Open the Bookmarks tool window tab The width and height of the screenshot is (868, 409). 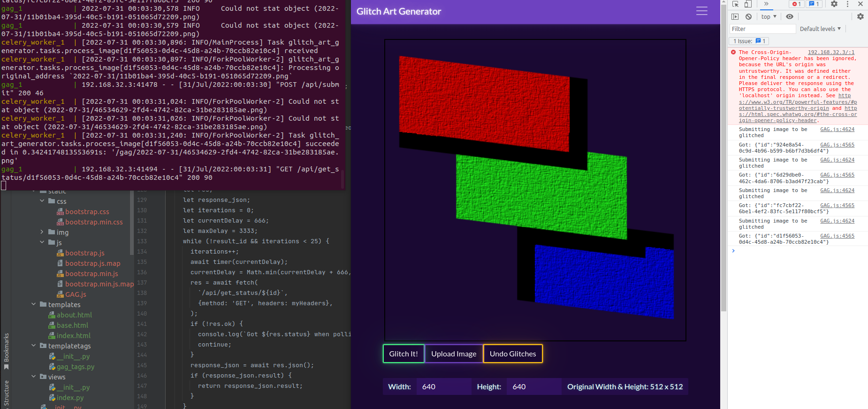tap(6, 350)
